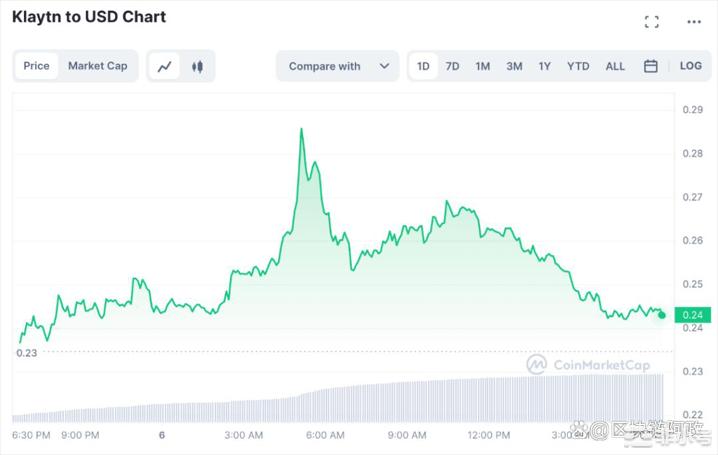Show the 1Y price range

tap(545, 67)
